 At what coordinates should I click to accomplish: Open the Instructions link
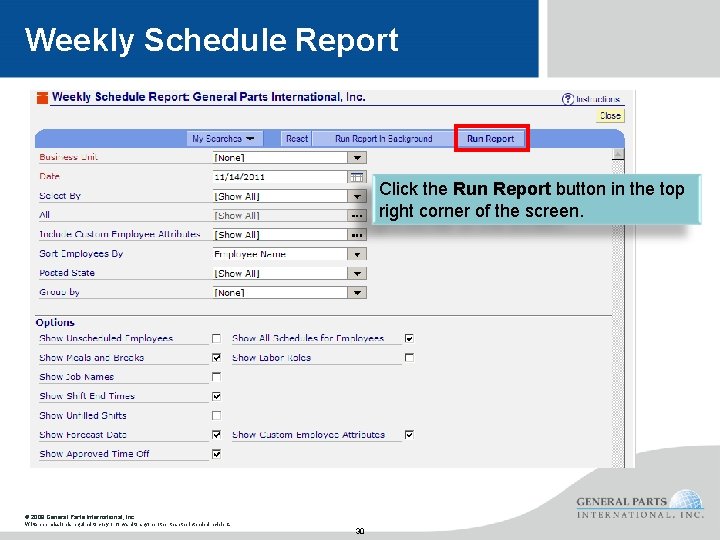(598, 99)
